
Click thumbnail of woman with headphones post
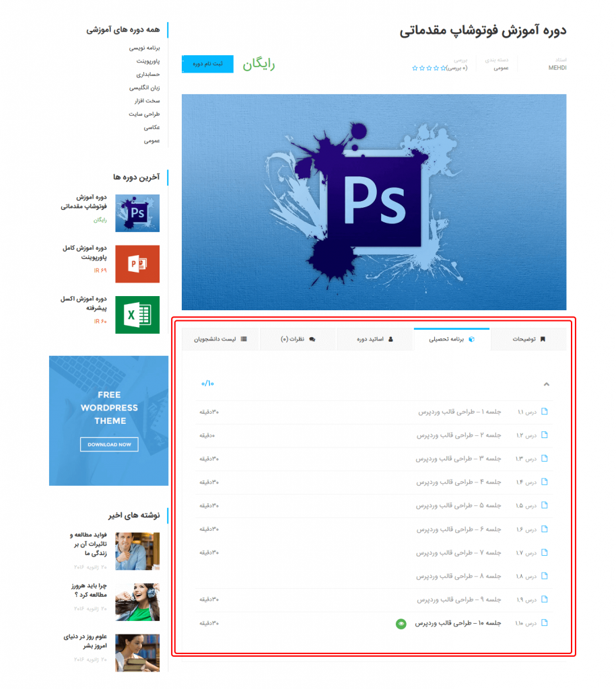[x=137, y=602]
